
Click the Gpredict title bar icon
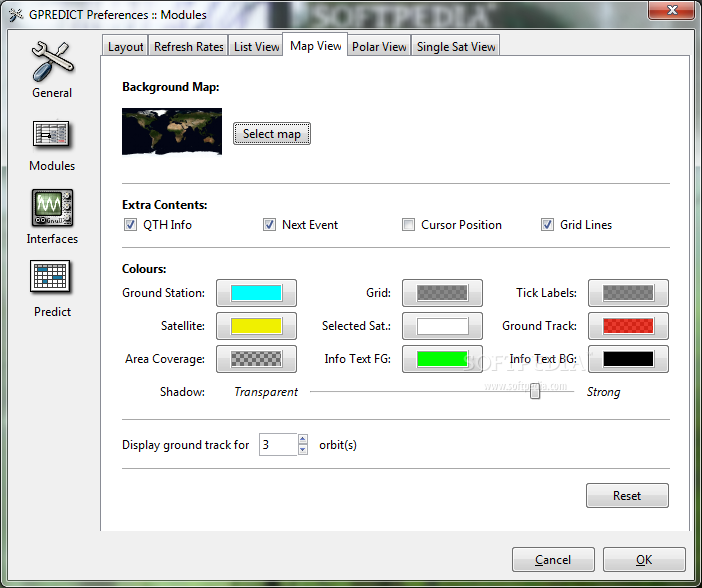tap(16, 15)
